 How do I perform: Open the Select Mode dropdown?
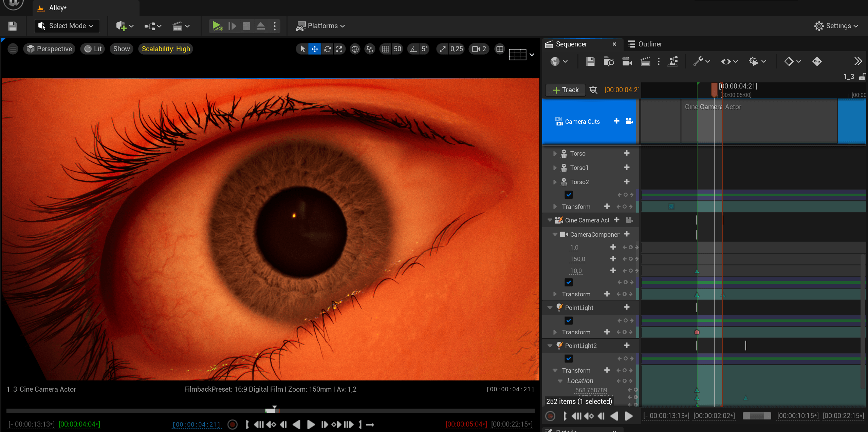(x=67, y=26)
